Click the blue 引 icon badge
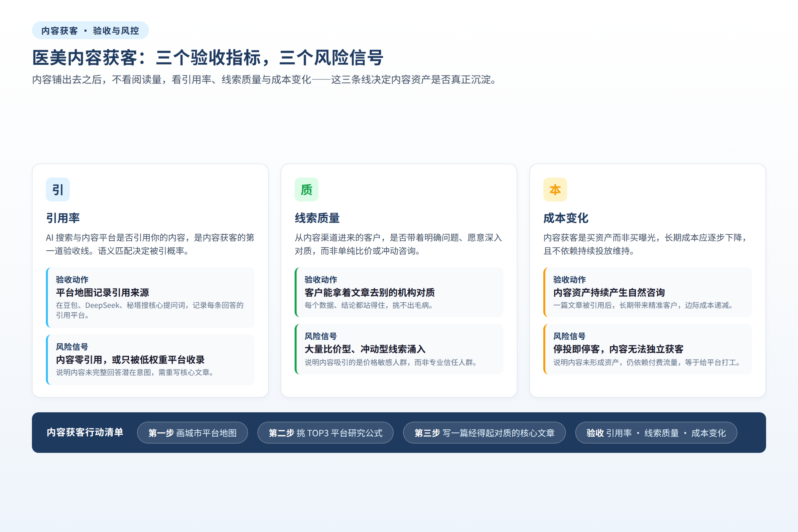 58,189
